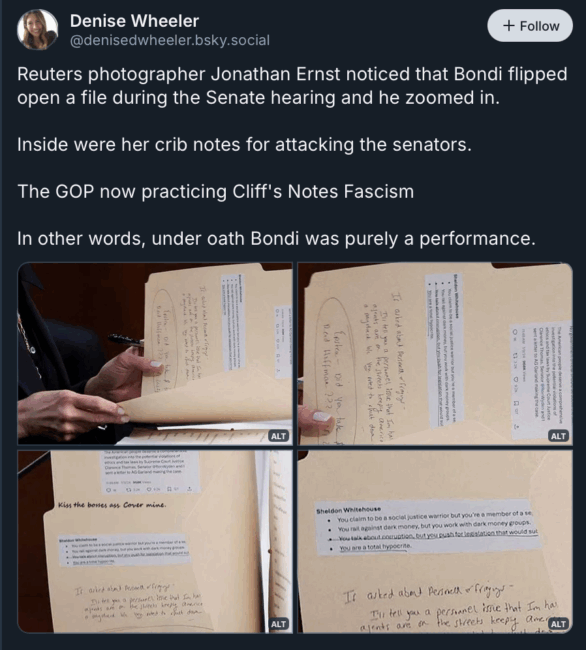
Task: Click the plus icon inside Follow
Action: pyautogui.click(x=509, y=26)
